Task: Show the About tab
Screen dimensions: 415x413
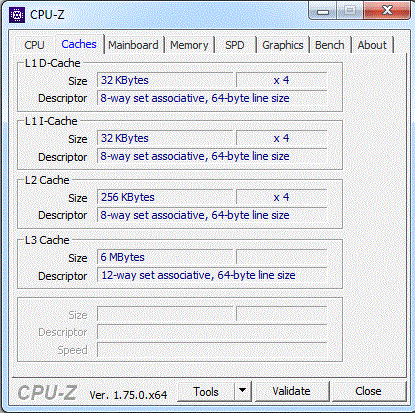Action: 372,45
